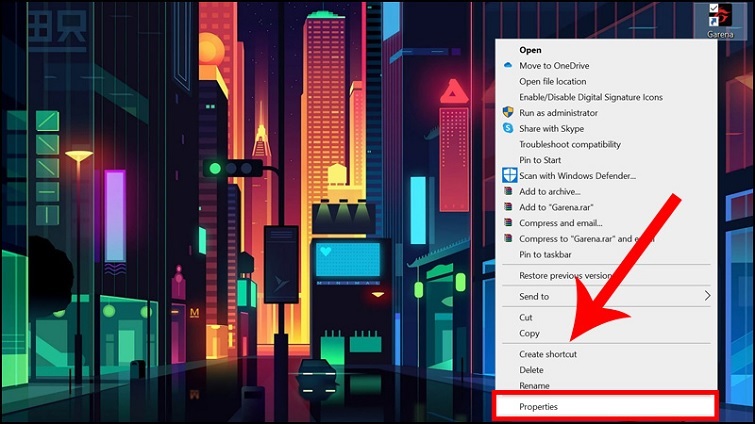Select Create shortcut

pyautogui.click(x=547, y=354)
